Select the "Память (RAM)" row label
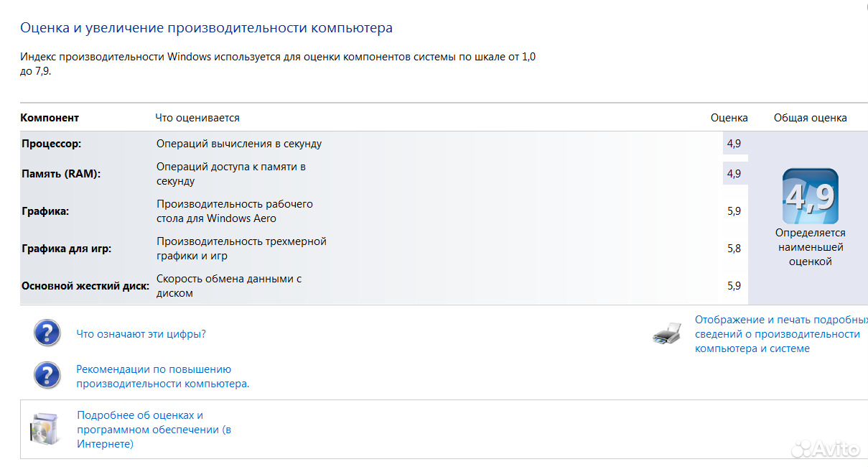868x467 pixels. pos(61,174)
